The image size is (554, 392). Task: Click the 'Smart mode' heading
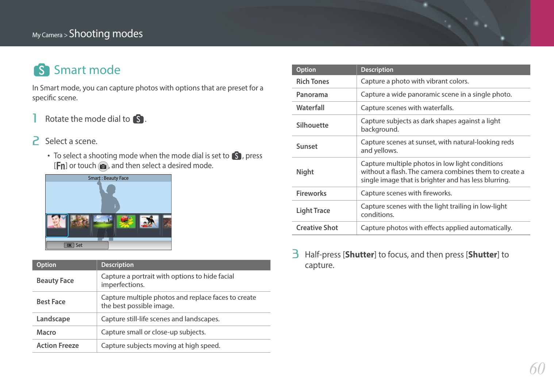[87, 70]
